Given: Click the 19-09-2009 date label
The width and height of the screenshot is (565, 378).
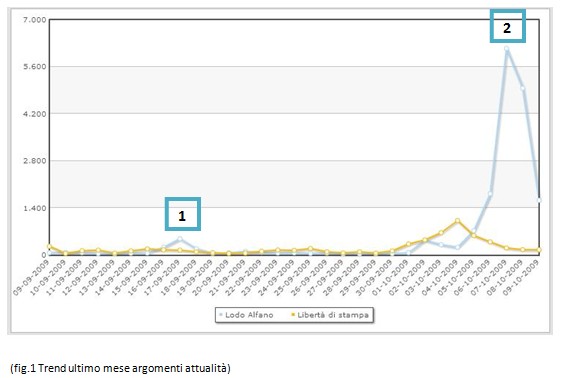Looking at the screenshot, I should coord(195,278).
